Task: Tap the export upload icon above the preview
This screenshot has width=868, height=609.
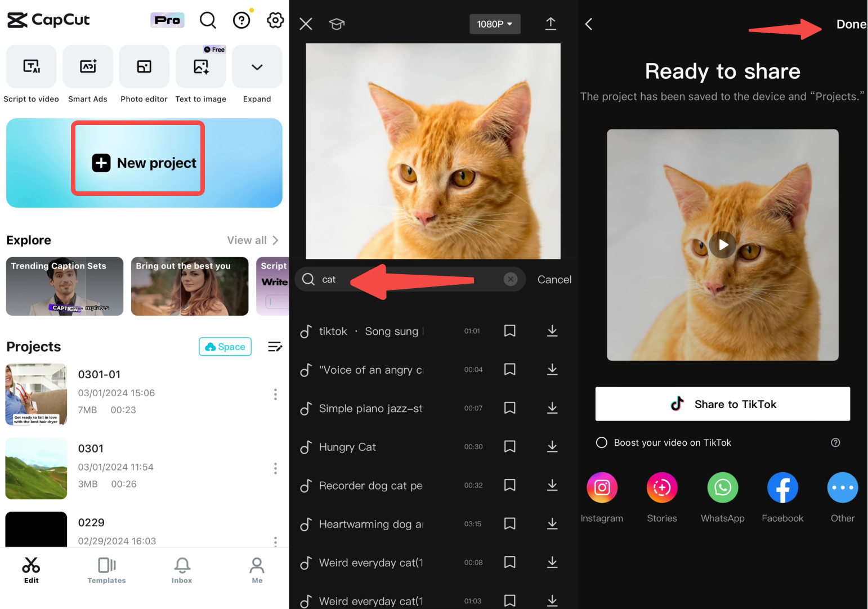Action: [x=551, y=24]
